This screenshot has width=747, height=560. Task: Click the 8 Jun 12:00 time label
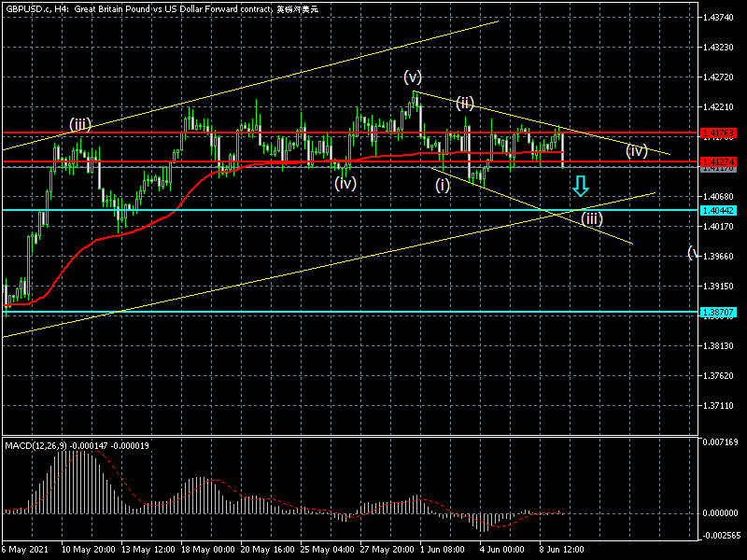(562, 550)
